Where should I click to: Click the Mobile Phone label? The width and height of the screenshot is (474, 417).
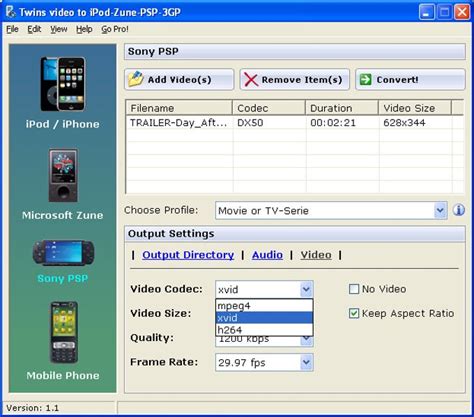point(63,376)
